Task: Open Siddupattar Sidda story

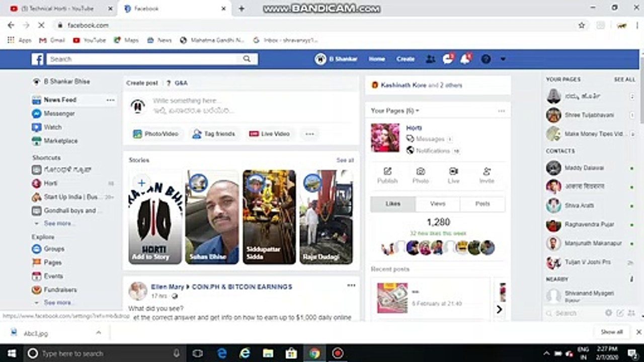Action: click(x=269, y=217)
